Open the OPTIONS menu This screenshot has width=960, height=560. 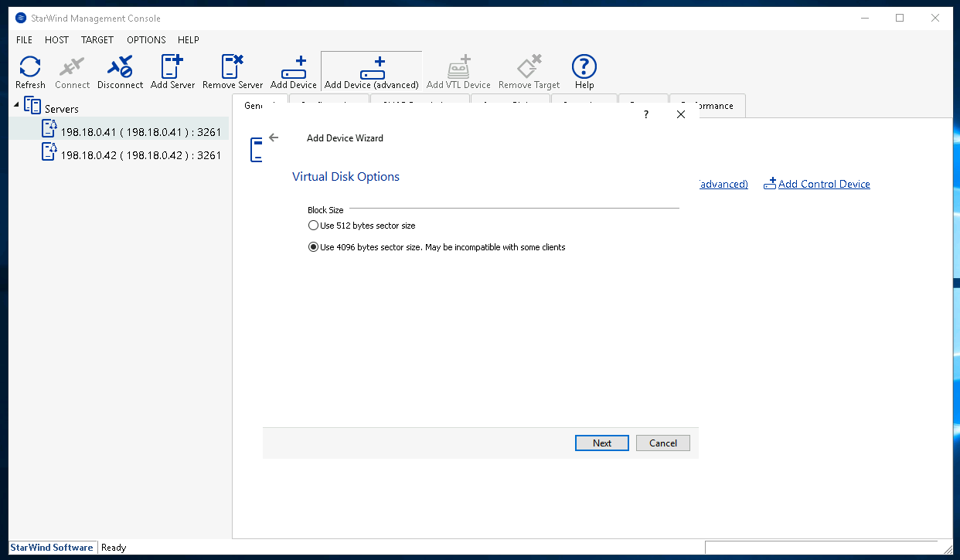point(146,40)
